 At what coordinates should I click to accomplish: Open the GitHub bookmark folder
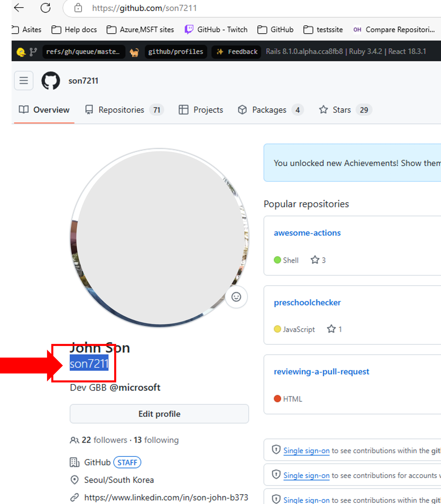pos(275,30)
